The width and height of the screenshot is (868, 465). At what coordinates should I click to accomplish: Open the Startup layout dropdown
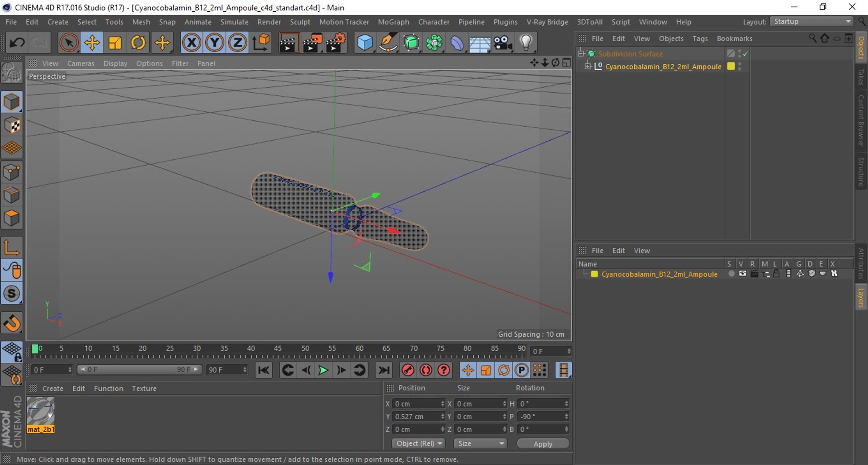click(811, 22)
